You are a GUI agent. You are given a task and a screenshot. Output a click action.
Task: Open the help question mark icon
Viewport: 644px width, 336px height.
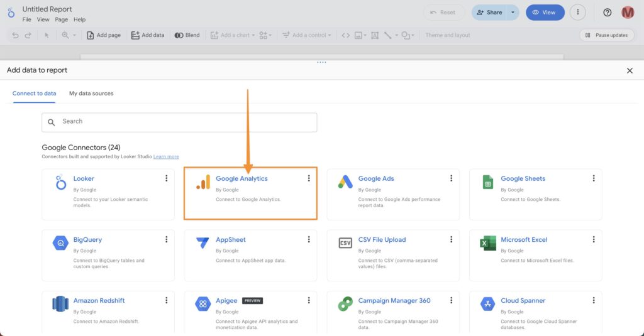tap(607, 13)
